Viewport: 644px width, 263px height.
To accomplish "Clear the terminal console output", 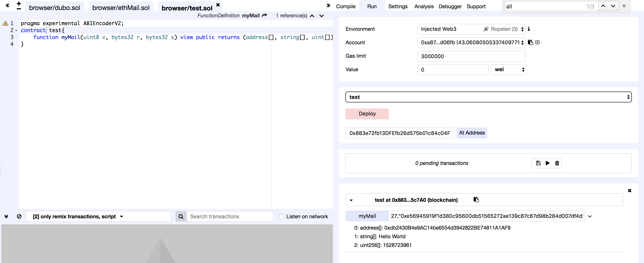I will (x=19, y=216).
